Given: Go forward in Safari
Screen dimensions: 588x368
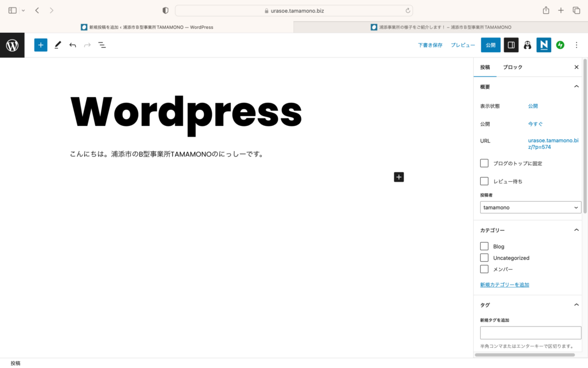Looking at the screenshot, I should pos(51,10).
